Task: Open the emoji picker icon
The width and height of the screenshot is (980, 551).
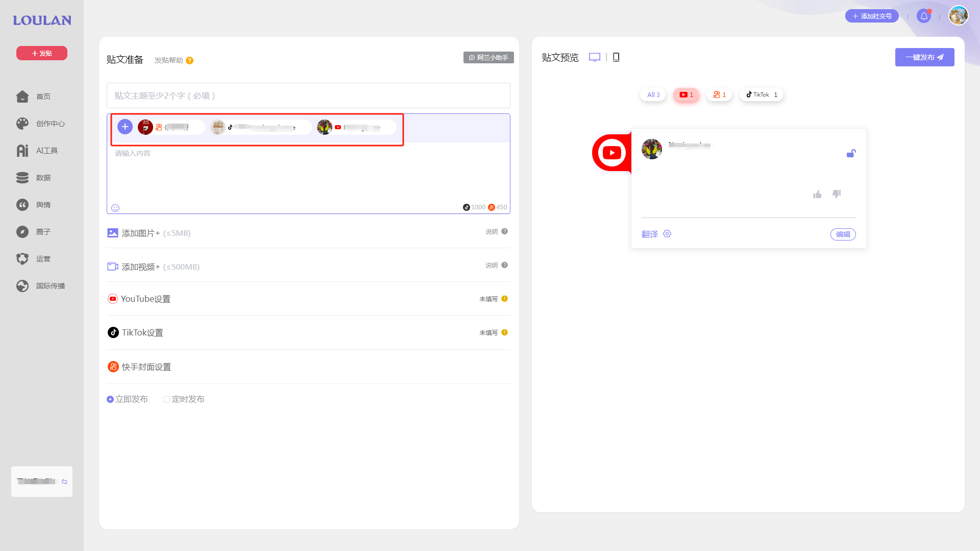Action: tap(115, 208)
